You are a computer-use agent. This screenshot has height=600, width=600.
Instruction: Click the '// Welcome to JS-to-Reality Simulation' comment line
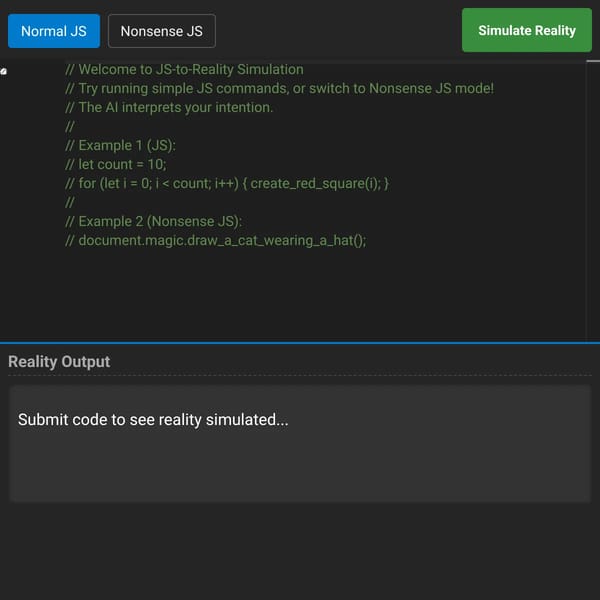point(184,70)
